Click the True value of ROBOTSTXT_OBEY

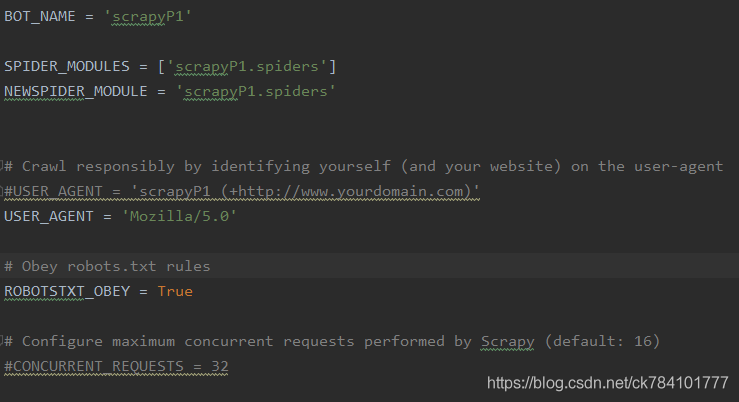pos(175,291)
